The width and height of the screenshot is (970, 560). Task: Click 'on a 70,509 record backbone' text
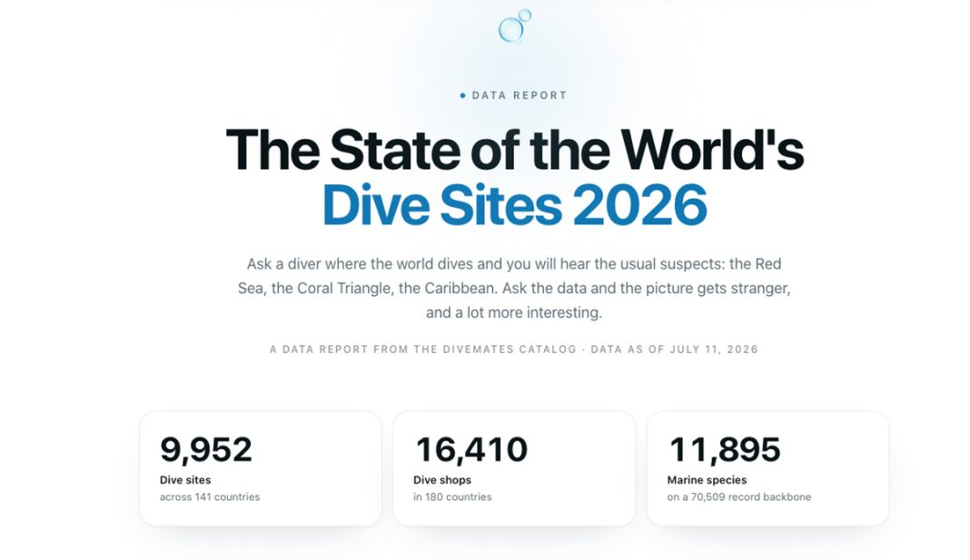coord(738,497)
